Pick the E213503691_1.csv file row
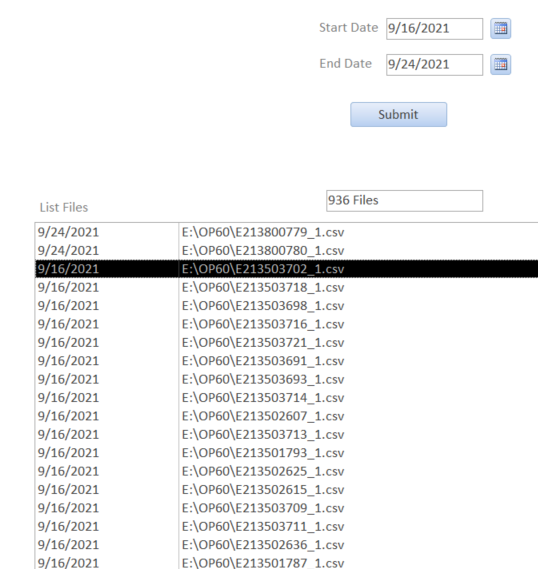The height and width of the screenshot is (569, 538). coord(287,361)
